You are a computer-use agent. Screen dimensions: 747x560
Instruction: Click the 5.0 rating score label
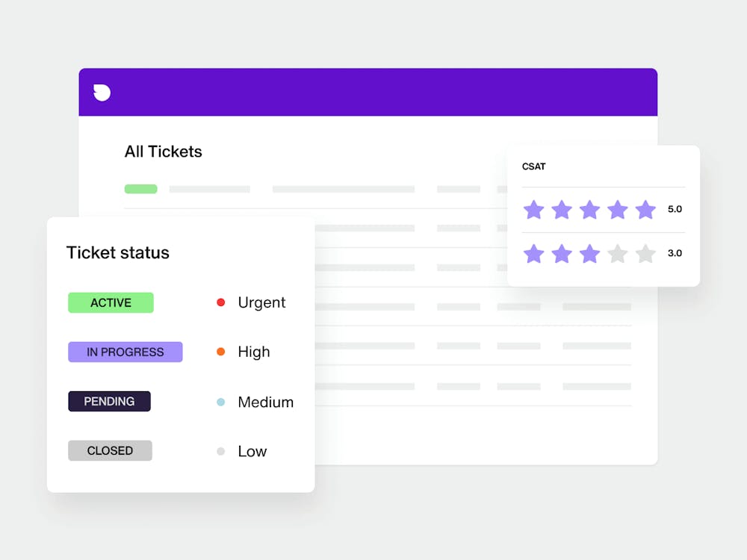675,210
